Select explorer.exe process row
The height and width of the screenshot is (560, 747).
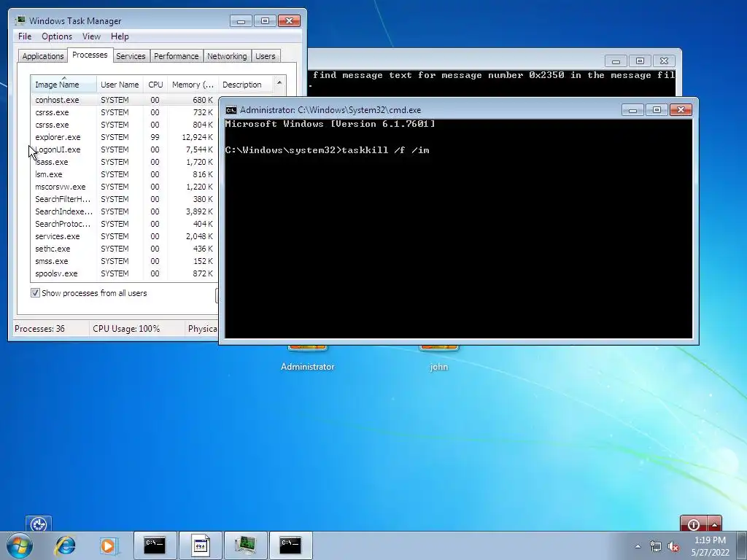124,137
